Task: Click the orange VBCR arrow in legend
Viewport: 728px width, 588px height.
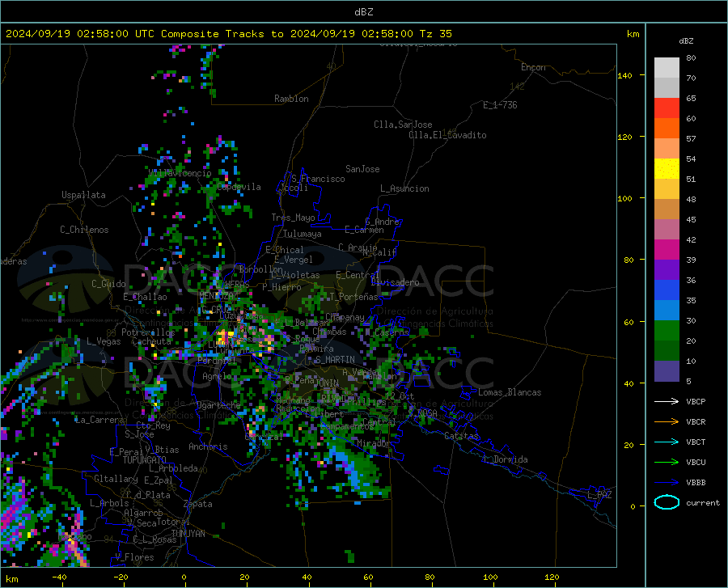Action: click(667, 421)
